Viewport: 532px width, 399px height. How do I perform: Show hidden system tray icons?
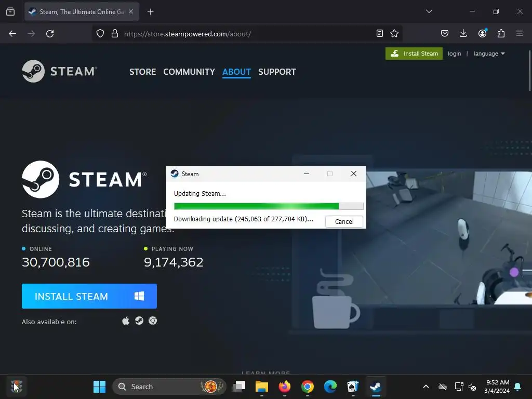[x=426, y=387]
